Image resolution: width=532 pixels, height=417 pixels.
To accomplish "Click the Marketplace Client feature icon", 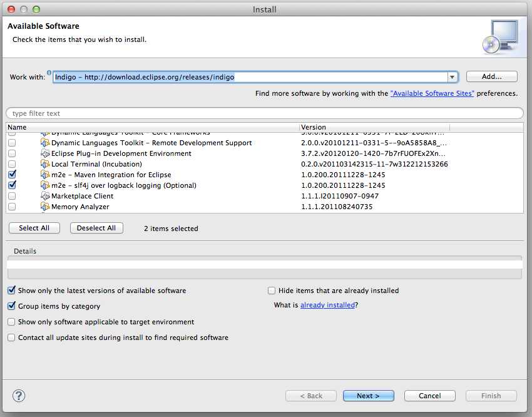I will 45,196.
